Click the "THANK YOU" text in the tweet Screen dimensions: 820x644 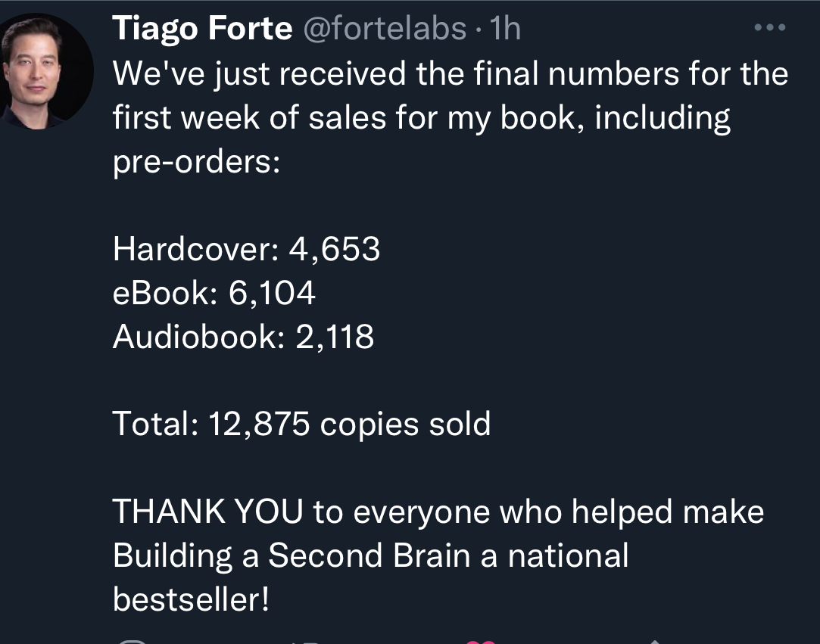(x=207, y=512)
